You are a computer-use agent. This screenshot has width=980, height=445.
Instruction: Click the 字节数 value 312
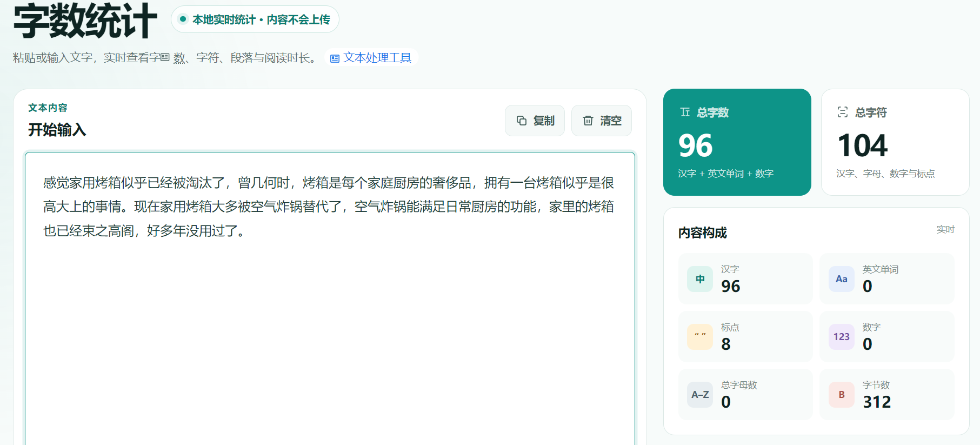point(877,402)
